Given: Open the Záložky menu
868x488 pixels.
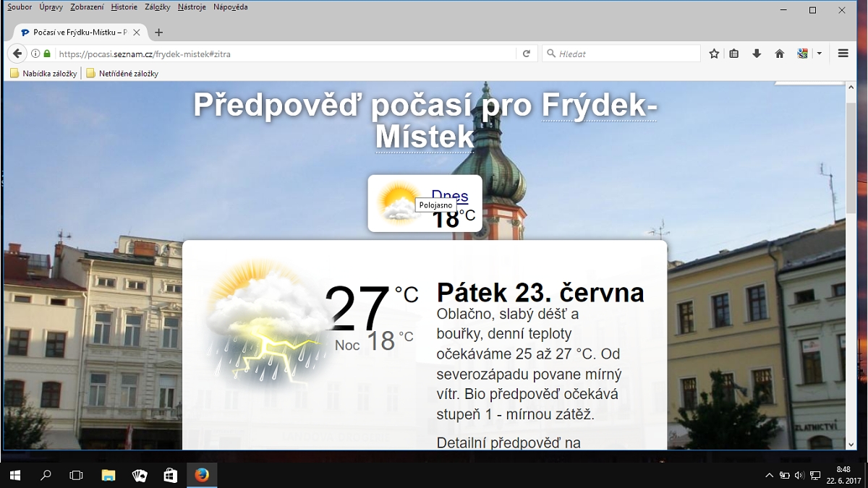Looking at the screenshot, I should pos(157,7).
